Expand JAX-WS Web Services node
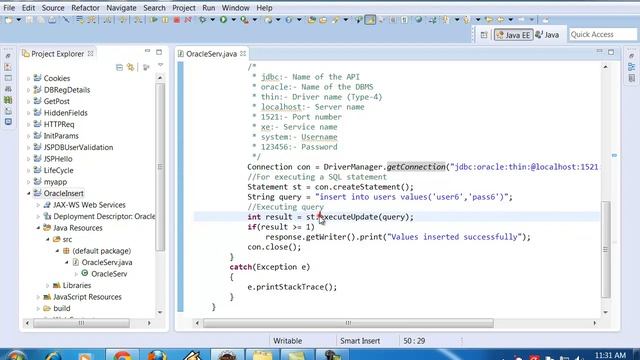 (x=38, y=205)
